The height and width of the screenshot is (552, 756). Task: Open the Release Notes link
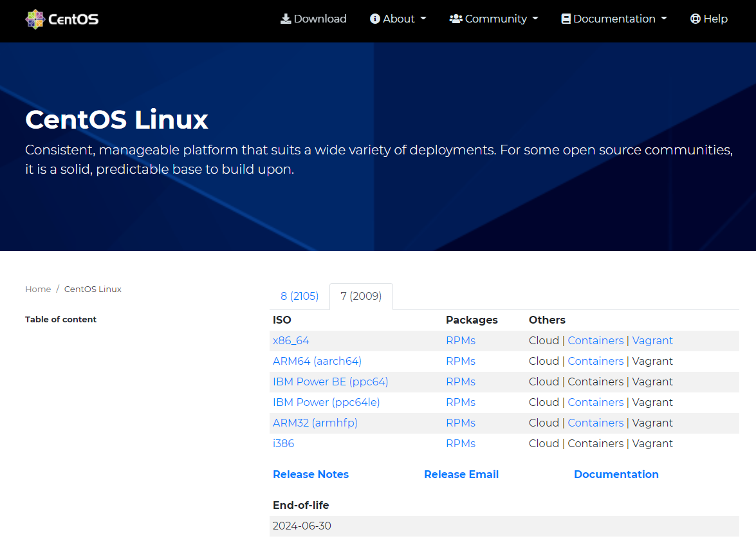pyautogui.click(x=311, y=474)
